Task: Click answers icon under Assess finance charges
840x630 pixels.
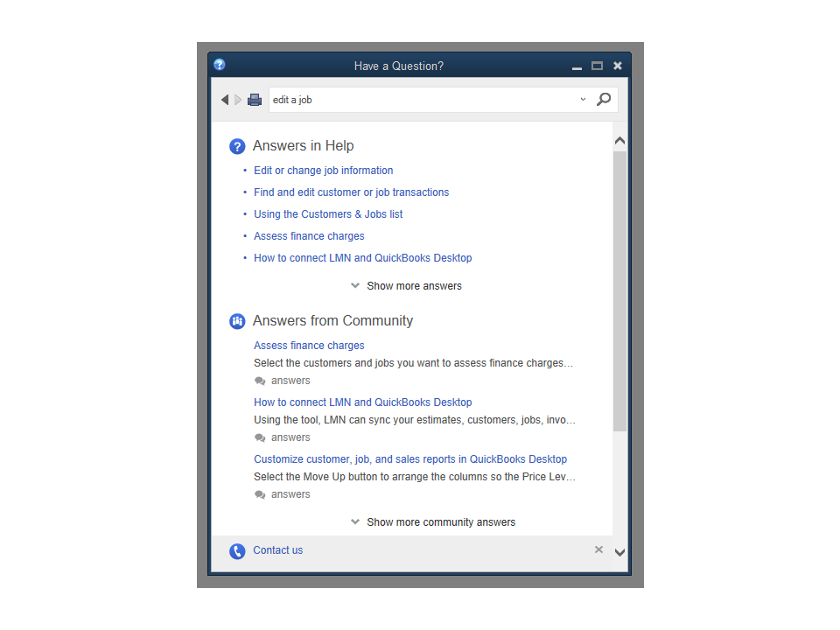Action: pyautogui.click(x=260, y=381)
